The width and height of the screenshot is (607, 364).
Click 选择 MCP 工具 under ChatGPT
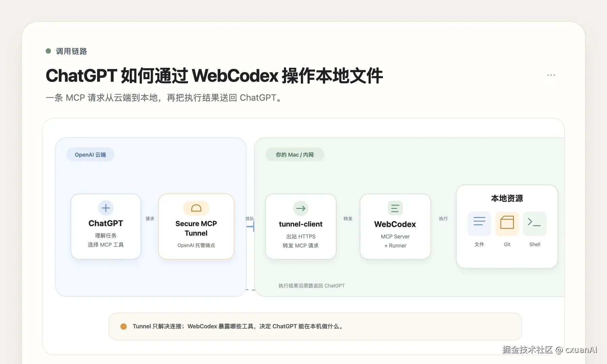click(106, 245)
